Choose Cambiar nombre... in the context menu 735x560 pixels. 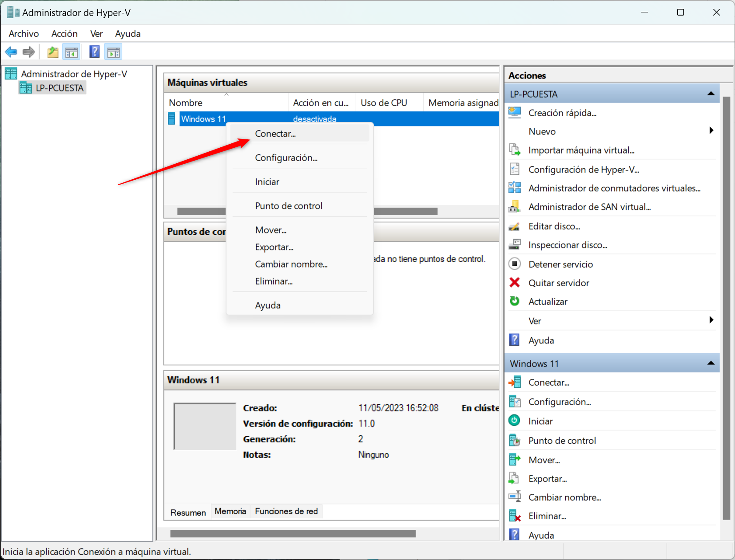tap(300, 264)
